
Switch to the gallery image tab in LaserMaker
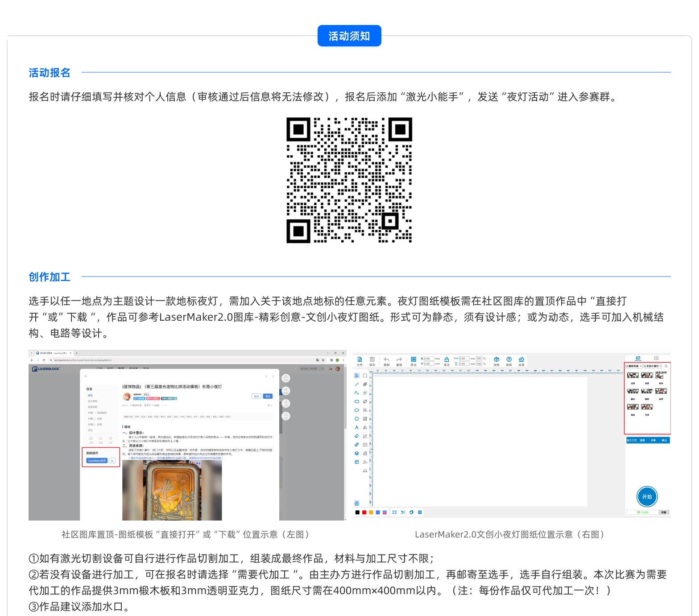638,358
